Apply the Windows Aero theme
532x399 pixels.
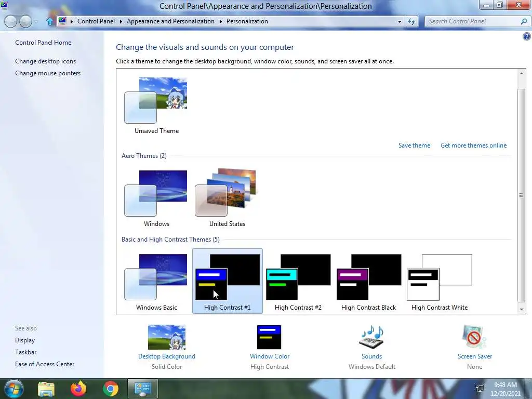click(156, 193)
